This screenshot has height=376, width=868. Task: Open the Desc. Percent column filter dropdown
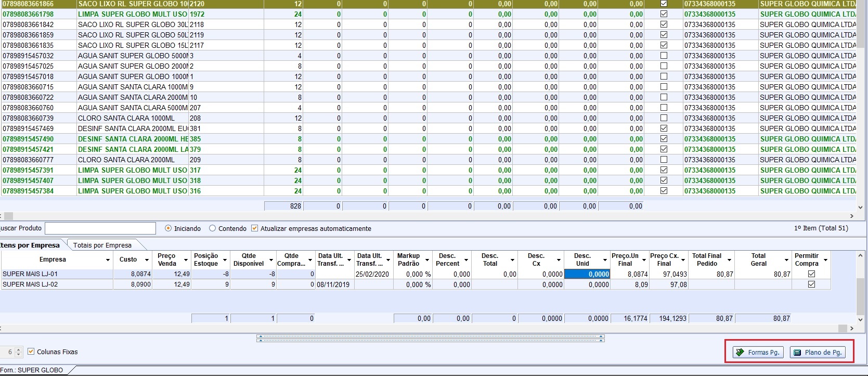coord(466,260)
